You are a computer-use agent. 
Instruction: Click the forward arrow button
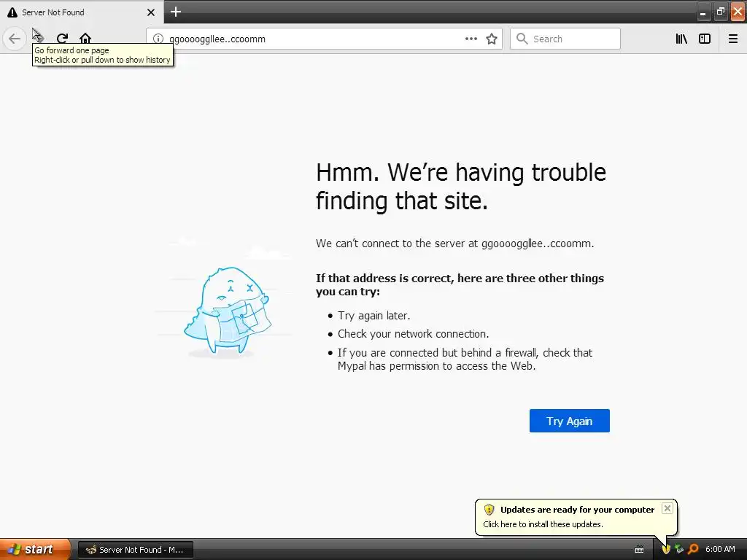[39, 39]
